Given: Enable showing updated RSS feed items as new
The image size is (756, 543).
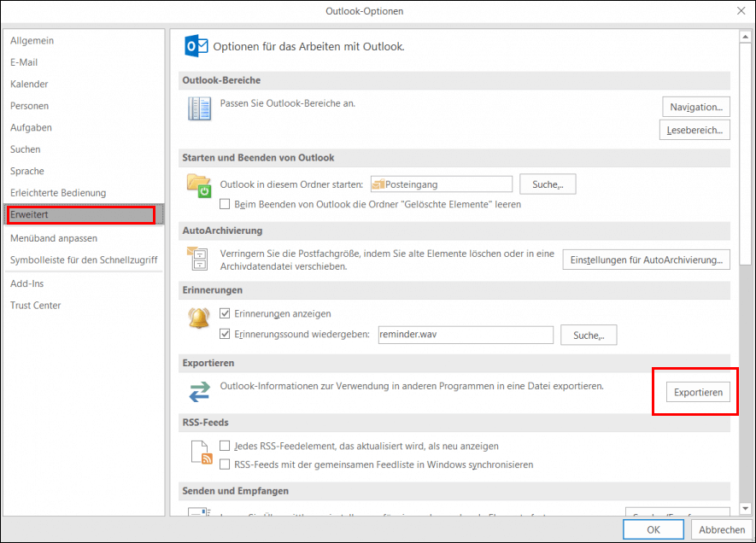Looking at the screenshot, I should (x=225, y=446).
